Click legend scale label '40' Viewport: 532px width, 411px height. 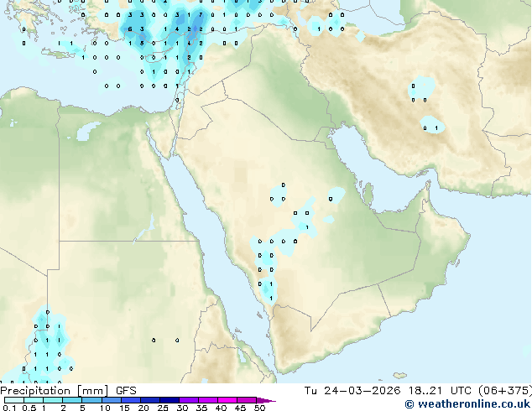click(x=221, y=408)
